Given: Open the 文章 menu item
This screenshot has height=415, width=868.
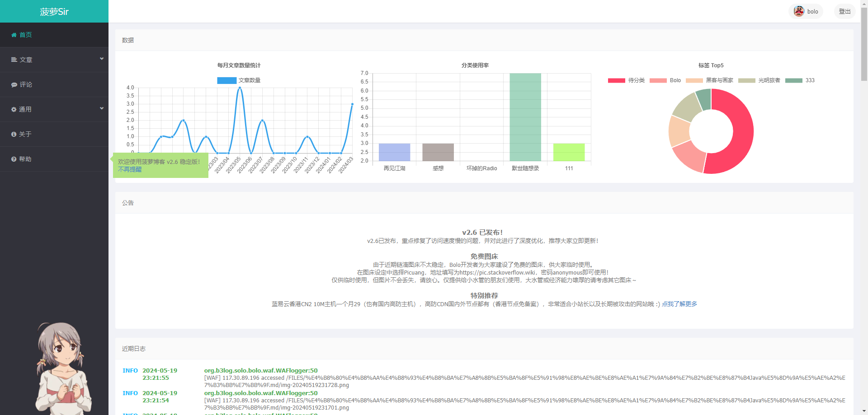Looking at the screenshot, I should click(54, 60).
